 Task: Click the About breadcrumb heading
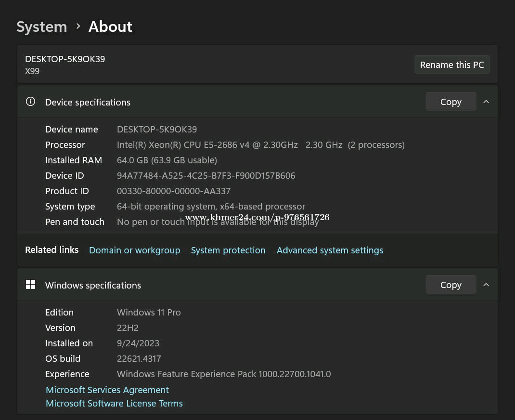point(110,26)
